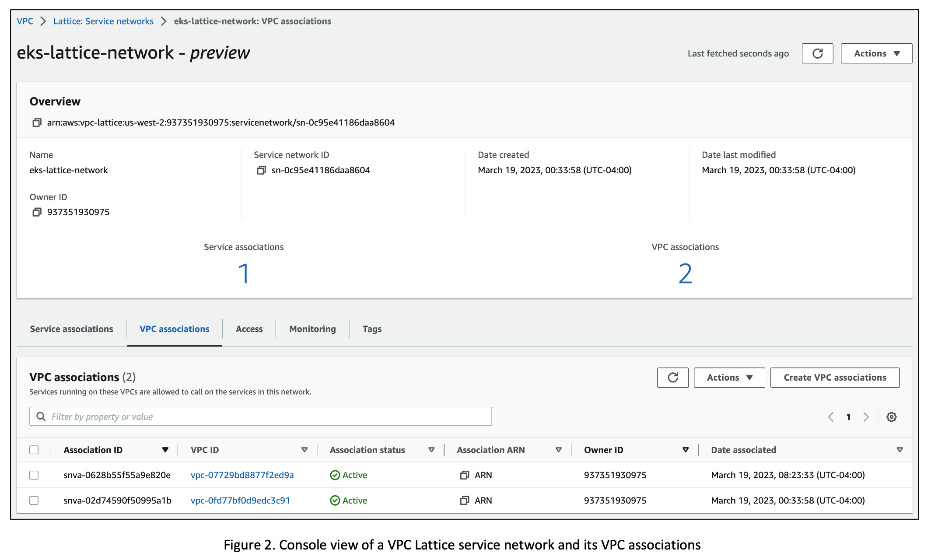Tick the checkbox for snva-02d74590f50995a1b
This screenshot has height=560, width=931.
[34, 500]
